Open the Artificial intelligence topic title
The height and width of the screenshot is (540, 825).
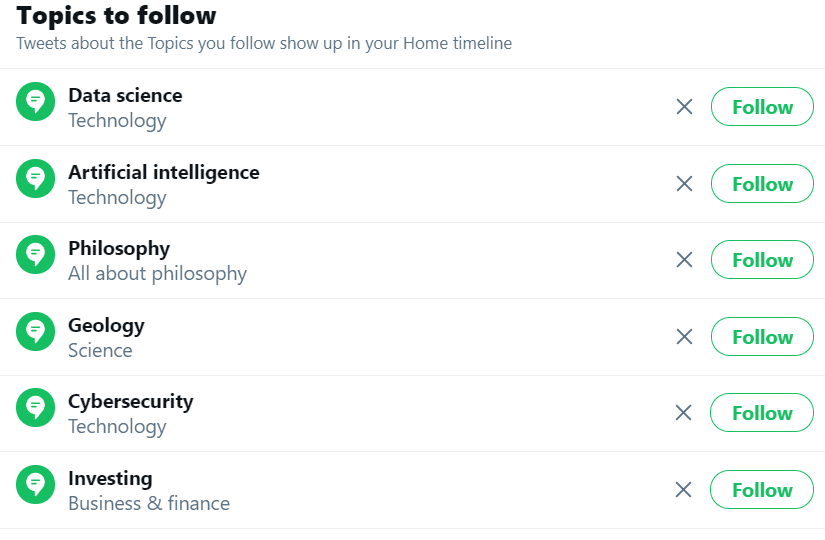click(x=163, y=172)
